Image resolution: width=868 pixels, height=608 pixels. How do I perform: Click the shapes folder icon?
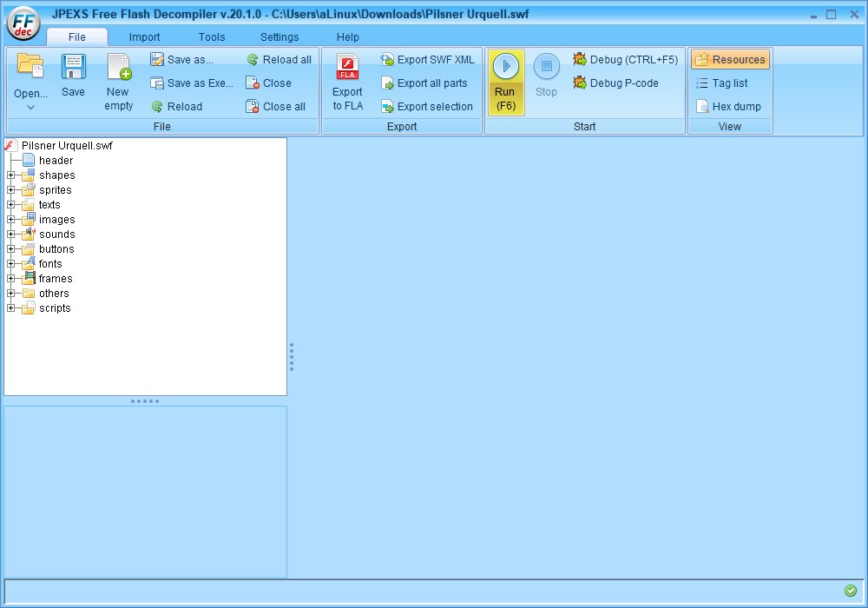pos(29,175)
